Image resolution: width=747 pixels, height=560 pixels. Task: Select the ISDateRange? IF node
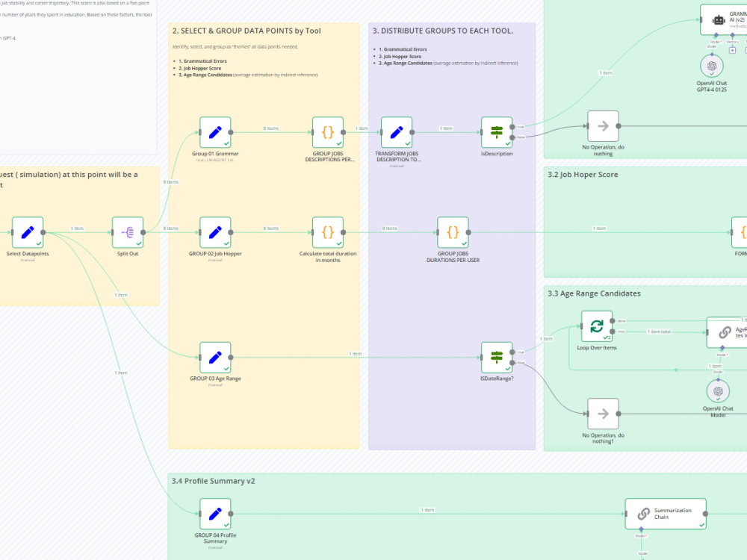tap(497, 358)
